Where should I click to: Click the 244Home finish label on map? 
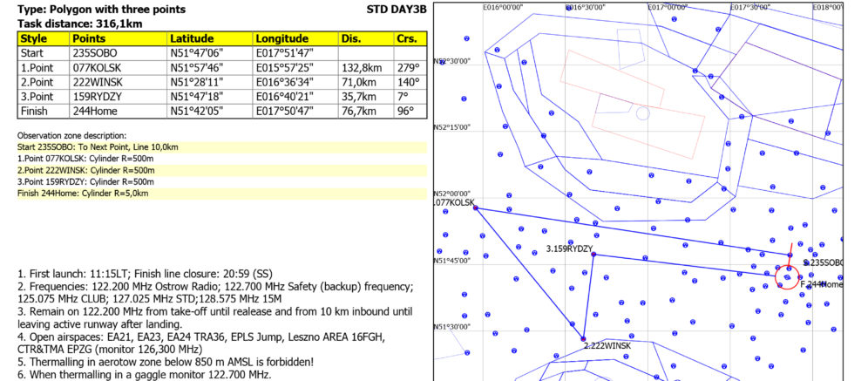823,285
